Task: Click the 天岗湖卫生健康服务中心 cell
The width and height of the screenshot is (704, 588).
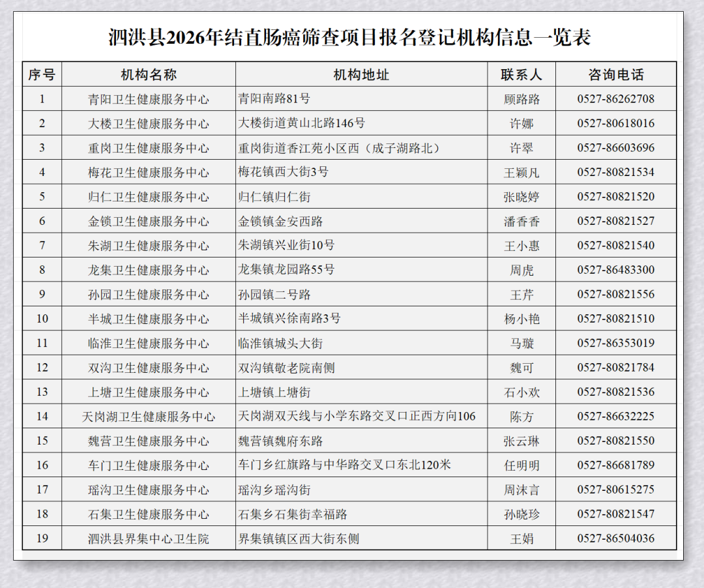Action: (149, 417)
